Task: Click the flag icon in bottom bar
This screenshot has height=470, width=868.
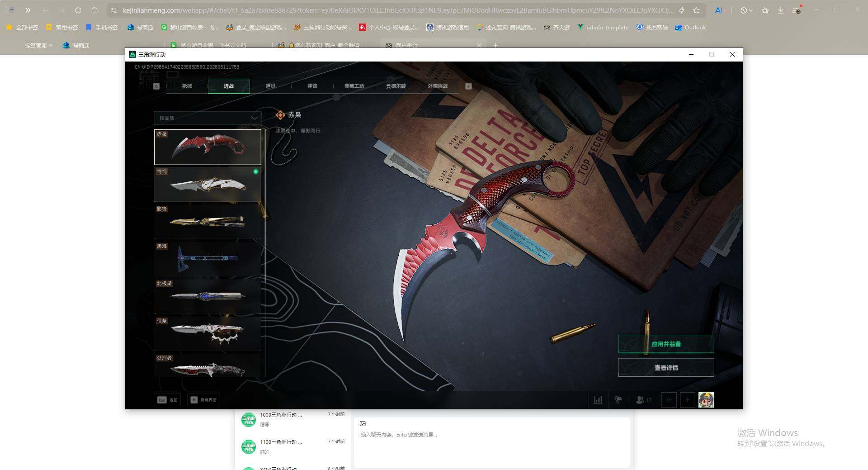Action: [618, 400]
